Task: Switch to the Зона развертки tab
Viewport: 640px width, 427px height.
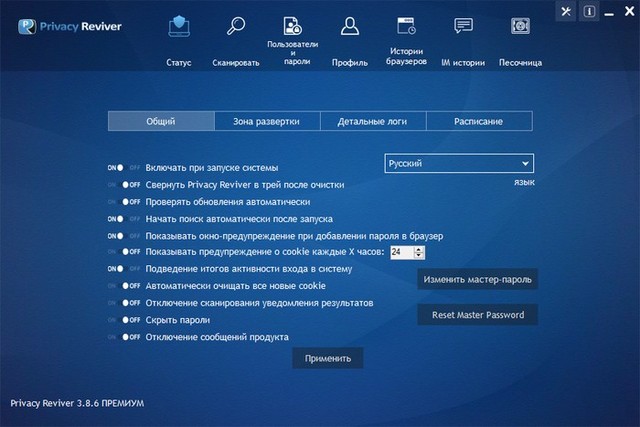Action: coord(266,121)
